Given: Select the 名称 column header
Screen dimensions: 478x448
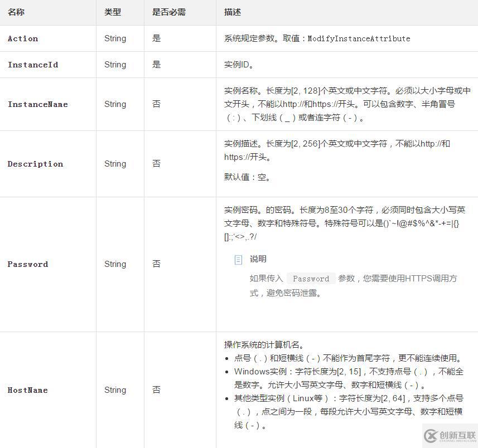Looking at the screenshot, I should click(16, 12).
